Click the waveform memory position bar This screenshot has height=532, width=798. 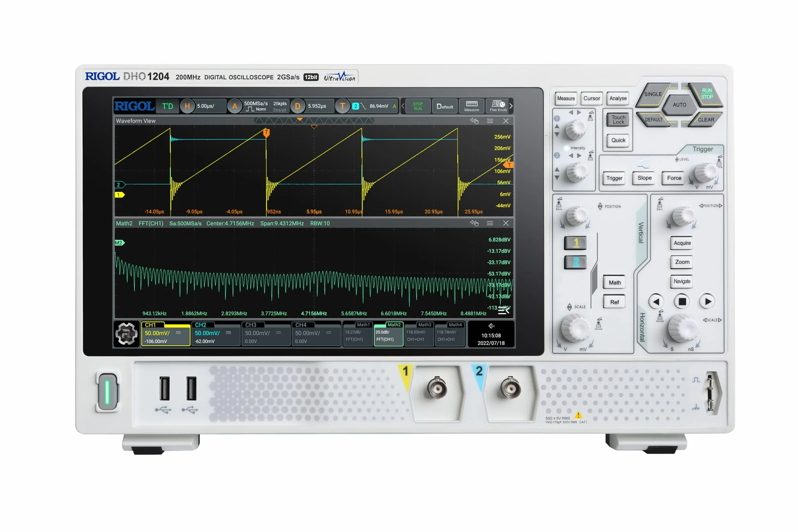click(313, 121)
